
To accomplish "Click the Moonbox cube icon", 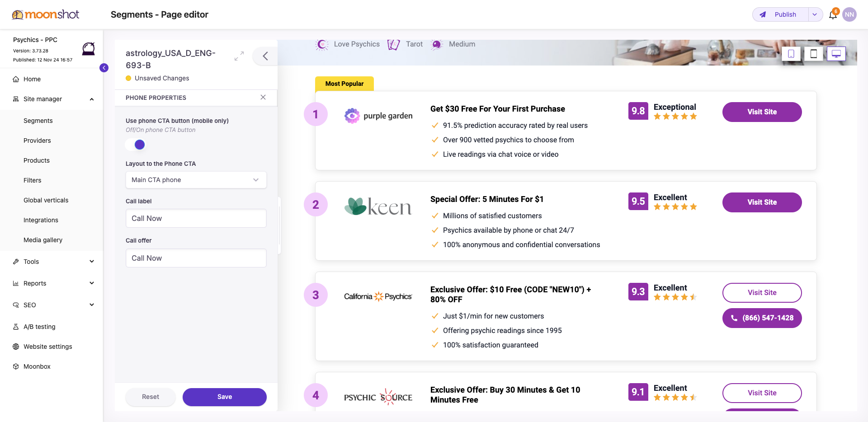I will coord(16,366).
